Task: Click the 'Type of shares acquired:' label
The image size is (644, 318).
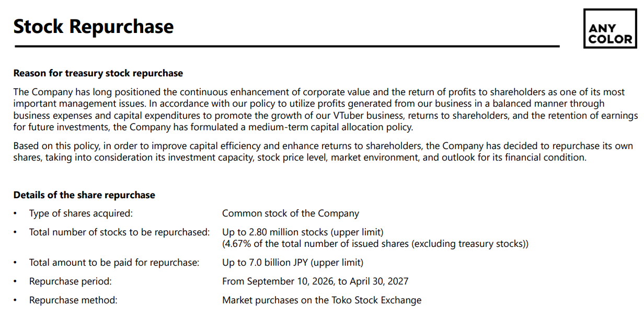Action: point(81,213)
